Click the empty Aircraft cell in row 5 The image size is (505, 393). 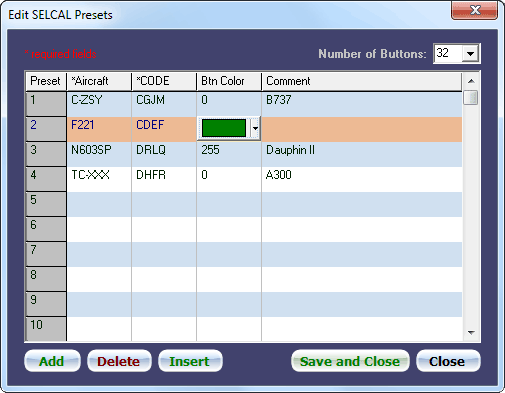99,204
